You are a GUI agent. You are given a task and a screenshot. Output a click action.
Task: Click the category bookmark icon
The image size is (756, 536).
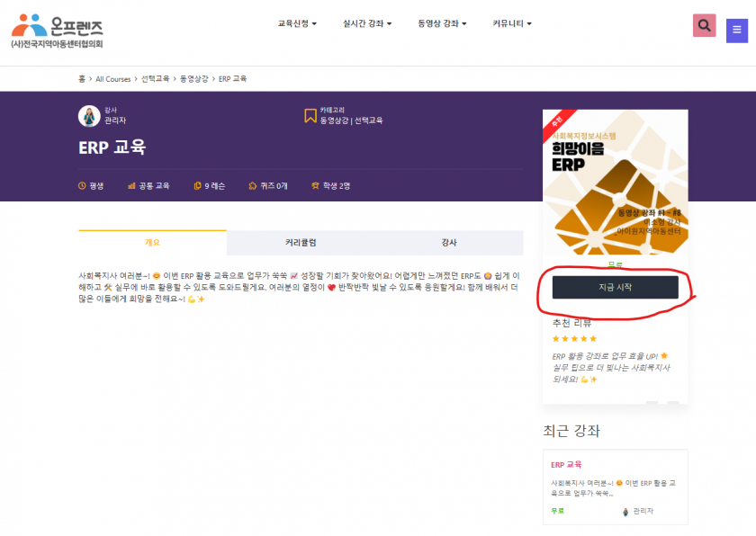click(310, 116)
